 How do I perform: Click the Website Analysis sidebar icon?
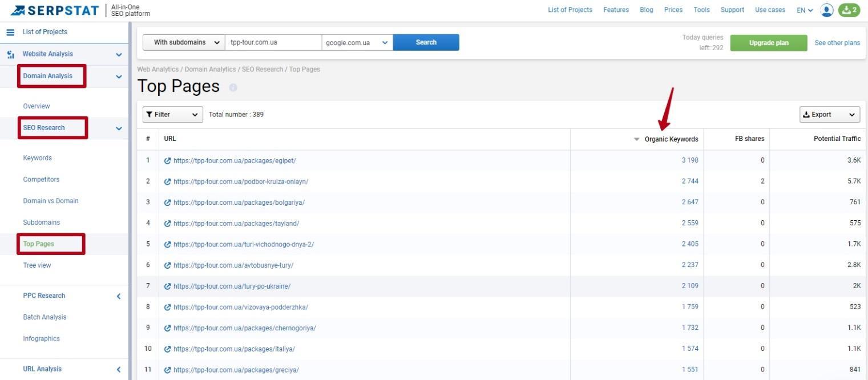10,55
